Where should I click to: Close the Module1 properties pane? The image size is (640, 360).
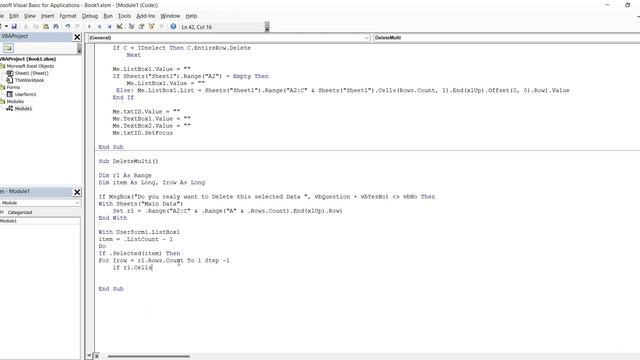pyautogui.click(x=77, y=192)
